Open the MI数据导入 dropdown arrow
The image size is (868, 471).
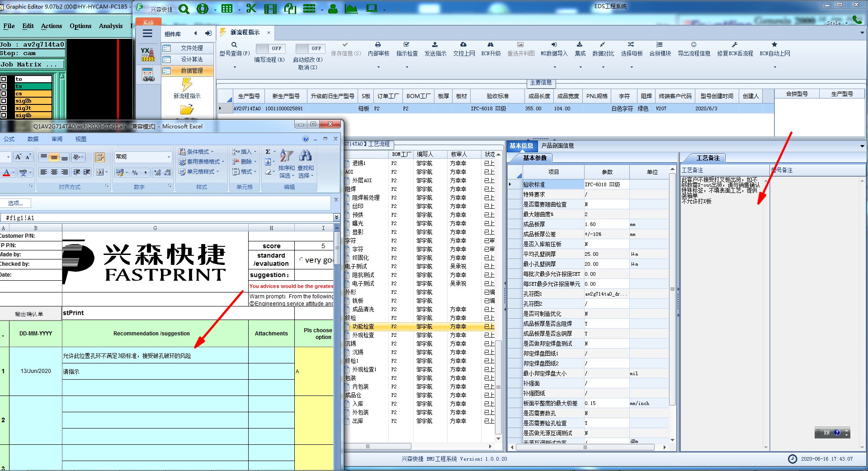554,67
